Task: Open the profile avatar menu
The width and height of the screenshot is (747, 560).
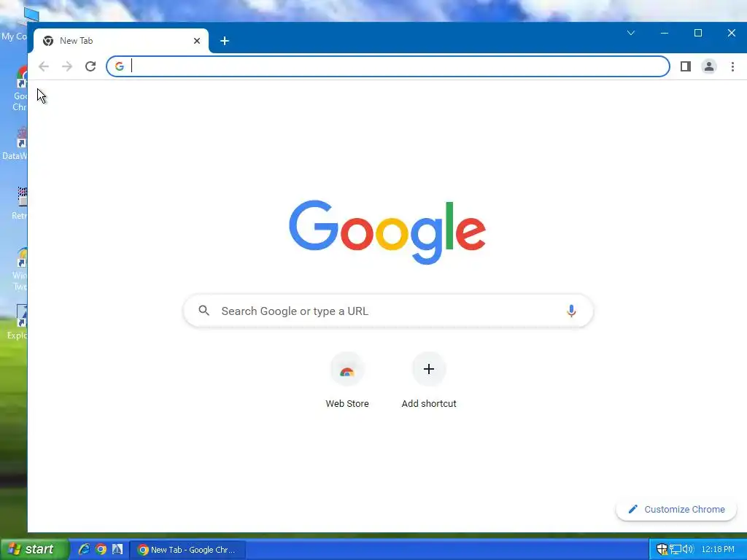Action: tap(709, 66)
